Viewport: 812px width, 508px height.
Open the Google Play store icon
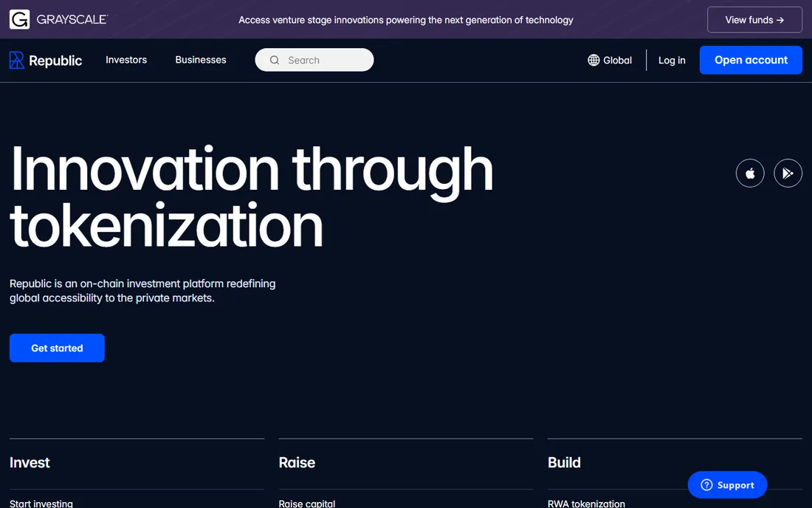coord(788,173)
